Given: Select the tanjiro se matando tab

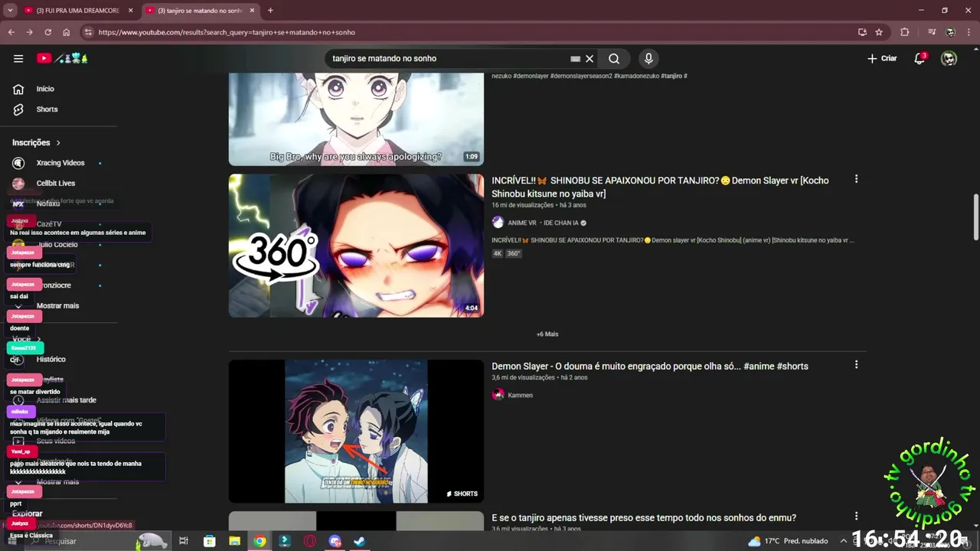Looking at the screenshot, I should click(x=201, y=11).
